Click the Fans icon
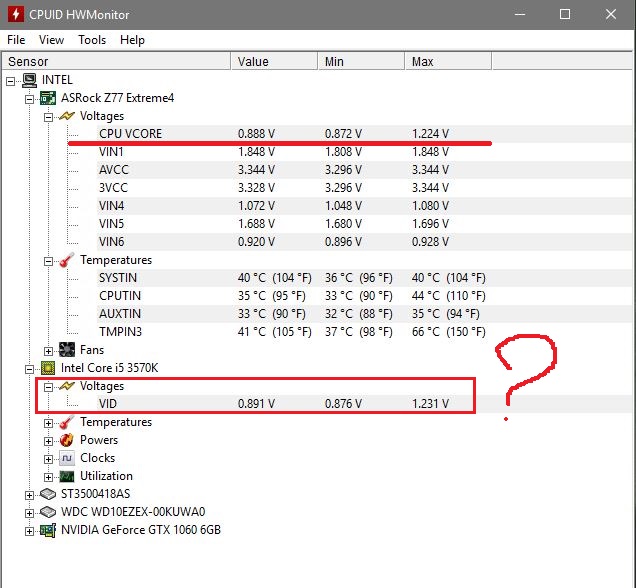The width and height of the screenshot is (636, 588). pos(67,350)
